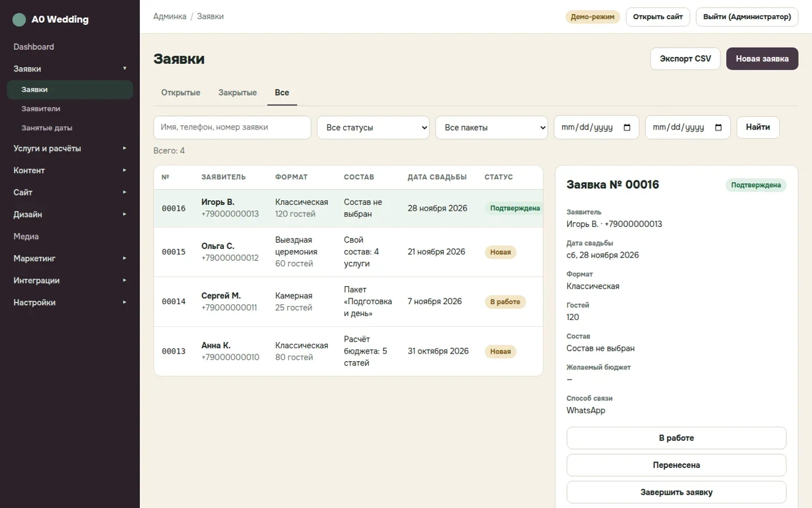Open calendar picker in first date field
The width and height of the screenshot is (812, 508).
(x=627, y=127)
